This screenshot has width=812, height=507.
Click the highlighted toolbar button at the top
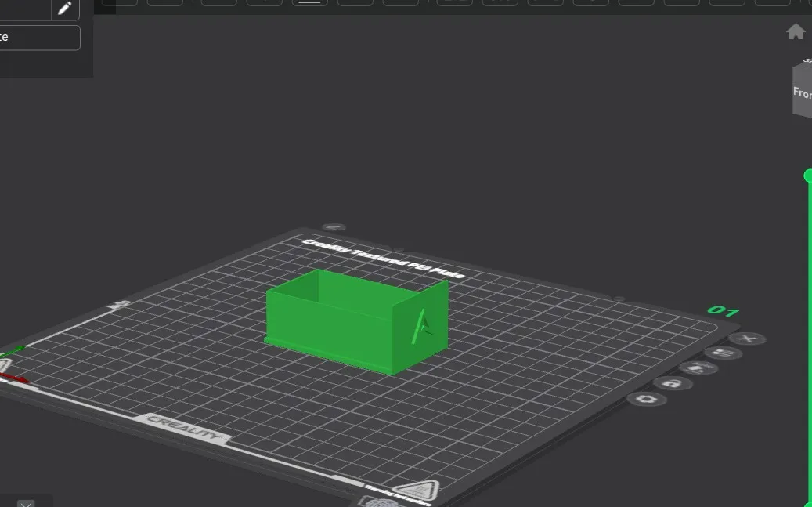309,3
